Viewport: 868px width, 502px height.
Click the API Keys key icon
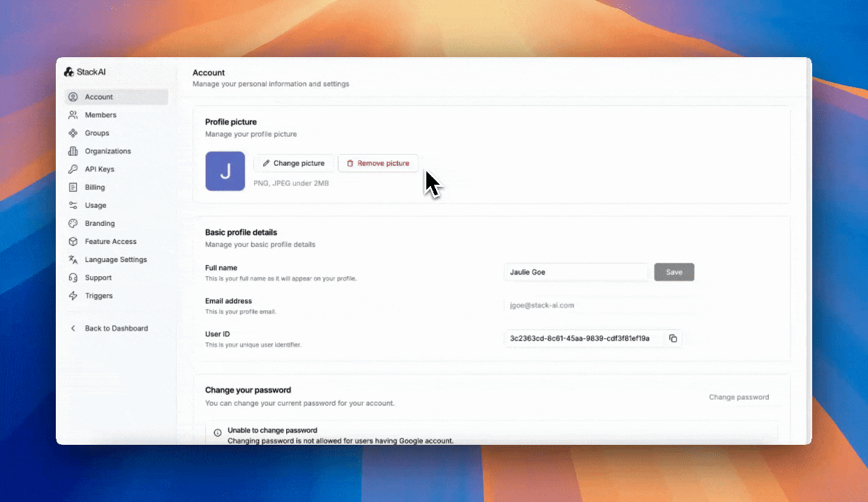pos(73,169)
